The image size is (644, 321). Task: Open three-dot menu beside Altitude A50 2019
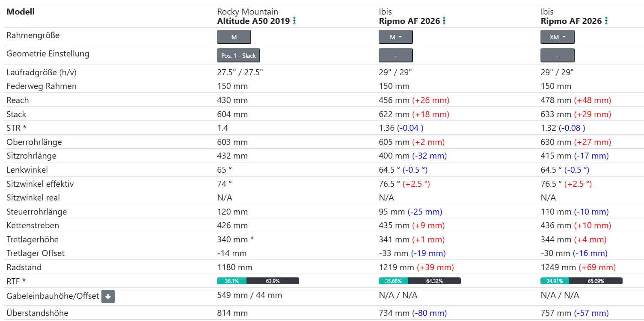tap(294, 21)
